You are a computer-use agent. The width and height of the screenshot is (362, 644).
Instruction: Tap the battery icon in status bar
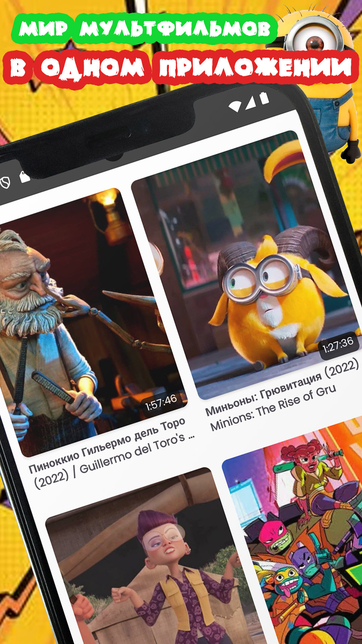click(264, 98)
